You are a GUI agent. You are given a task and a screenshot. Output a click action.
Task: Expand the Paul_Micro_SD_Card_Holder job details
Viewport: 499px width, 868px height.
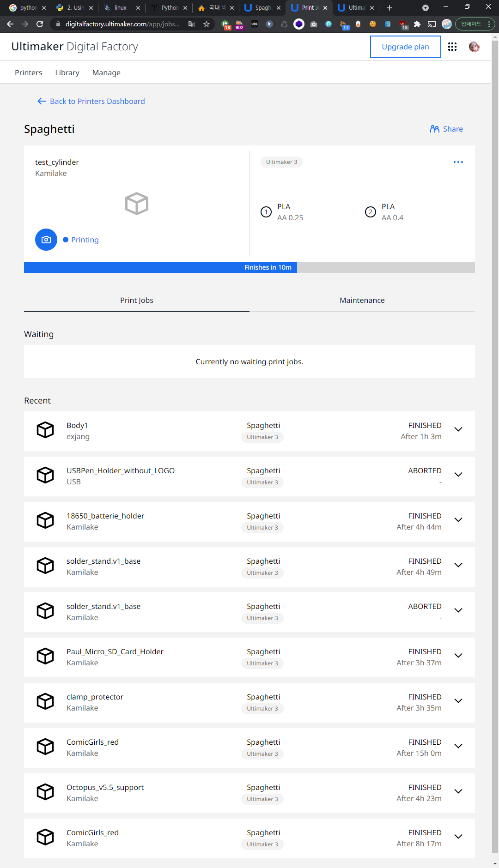click(x=458, y=656)
